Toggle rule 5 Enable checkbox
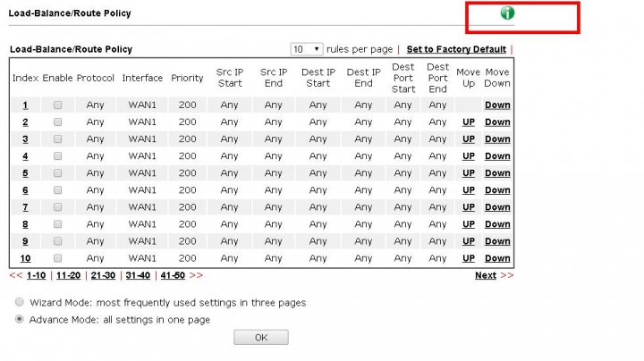644x361 pixels. [57, 173]
